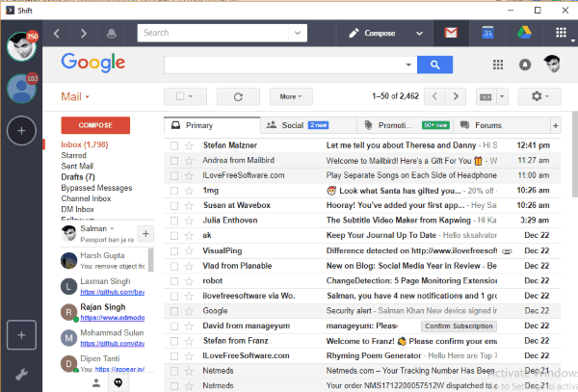Image resolution: width=578 pixels, height=392 pixels.
Task: Open Shift settings wrench icon
Action: click(21, 375)
